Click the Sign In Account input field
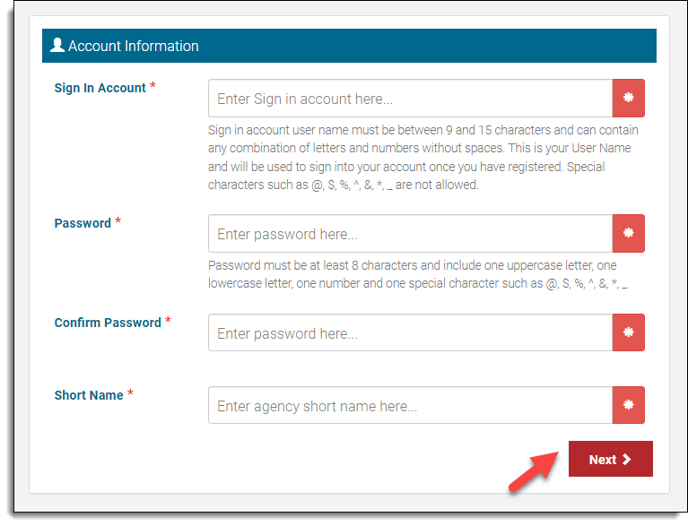Image resolution: width=688 pixels, height=526 pixels. (410, 99)
